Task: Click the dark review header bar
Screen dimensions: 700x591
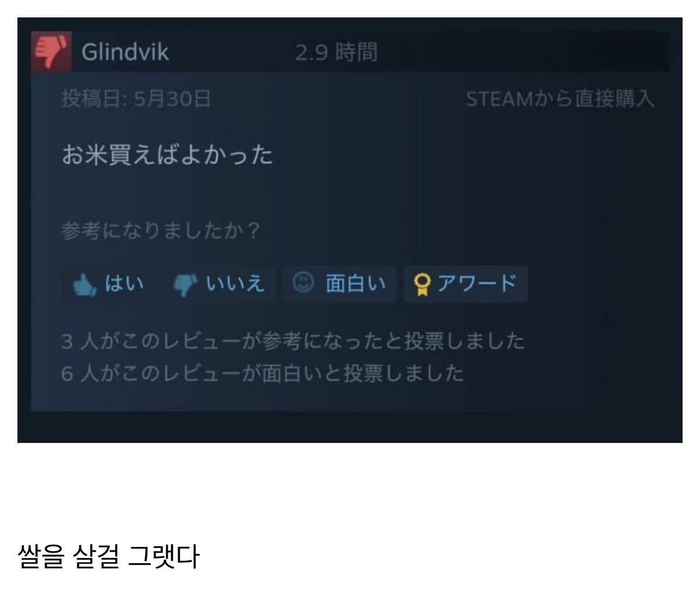Action: coord(350,52)
